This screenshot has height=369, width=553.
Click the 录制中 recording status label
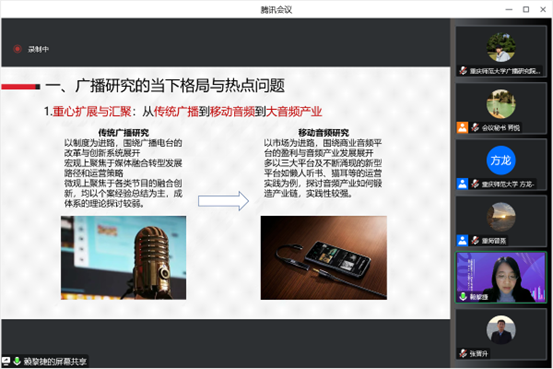(x=38, y=49)
